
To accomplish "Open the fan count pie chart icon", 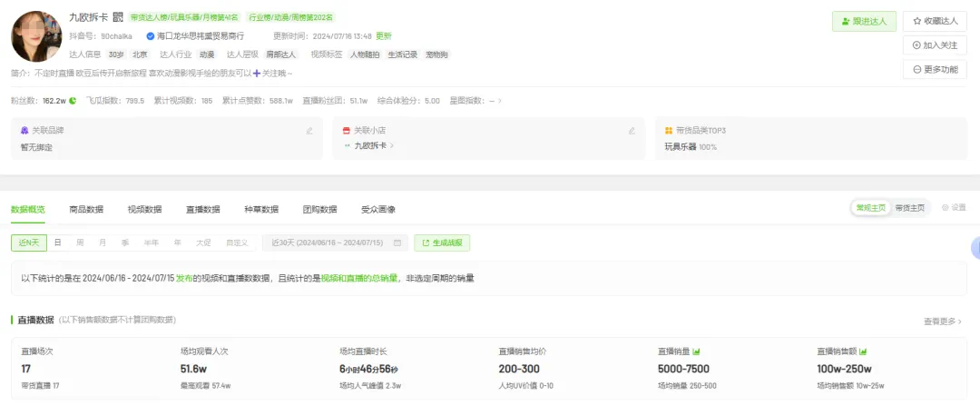I will [x=73, y=101].
